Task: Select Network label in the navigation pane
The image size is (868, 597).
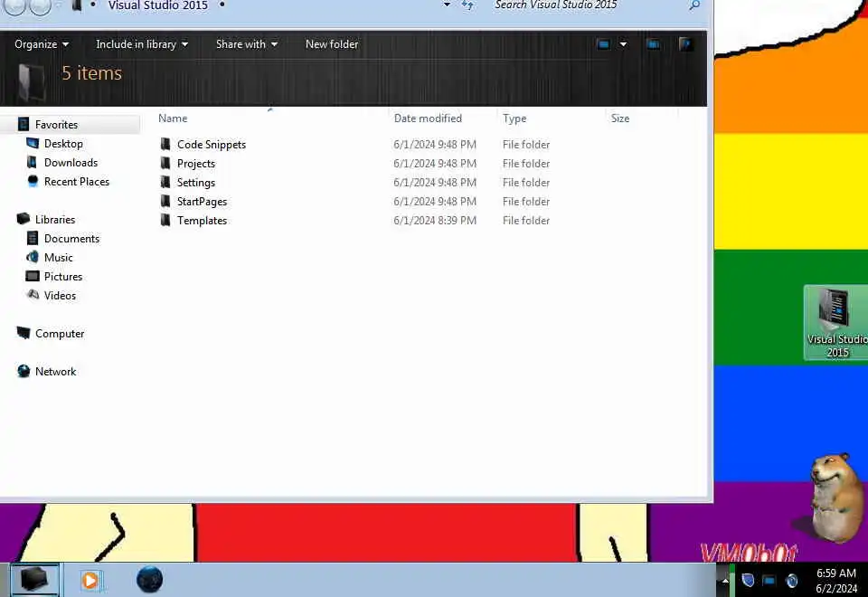Action: [x=56, y=371]
